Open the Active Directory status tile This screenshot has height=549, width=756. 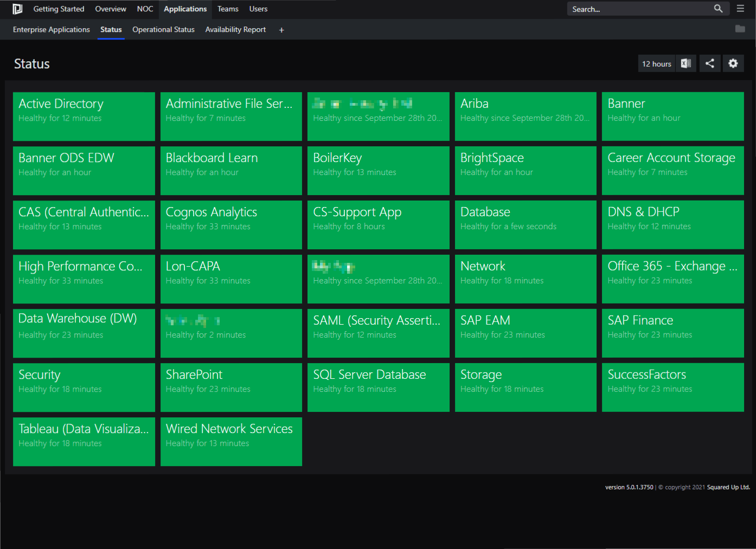point(84,117)
